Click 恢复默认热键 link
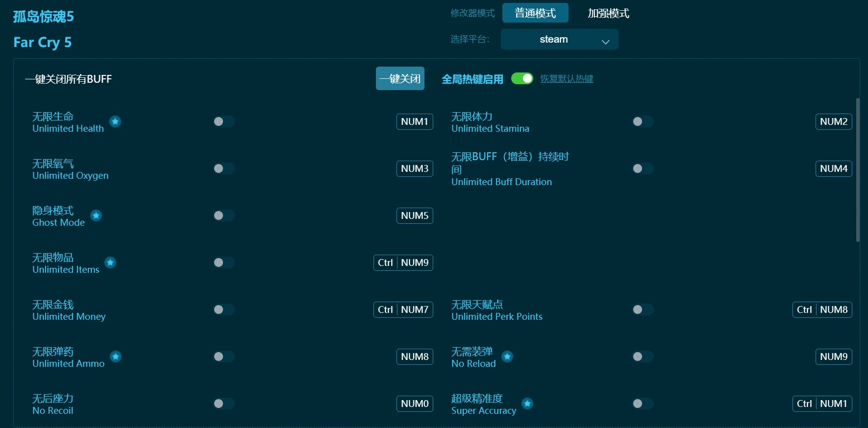This screenshot has height=428, width=868. coord(567,78)
